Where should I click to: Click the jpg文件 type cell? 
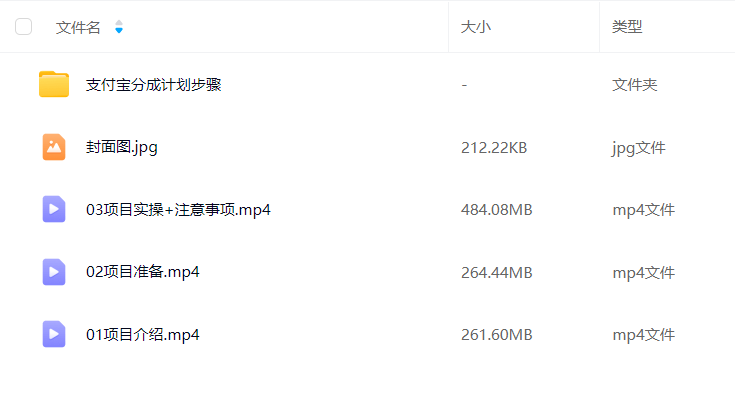(x=638, y=148)
